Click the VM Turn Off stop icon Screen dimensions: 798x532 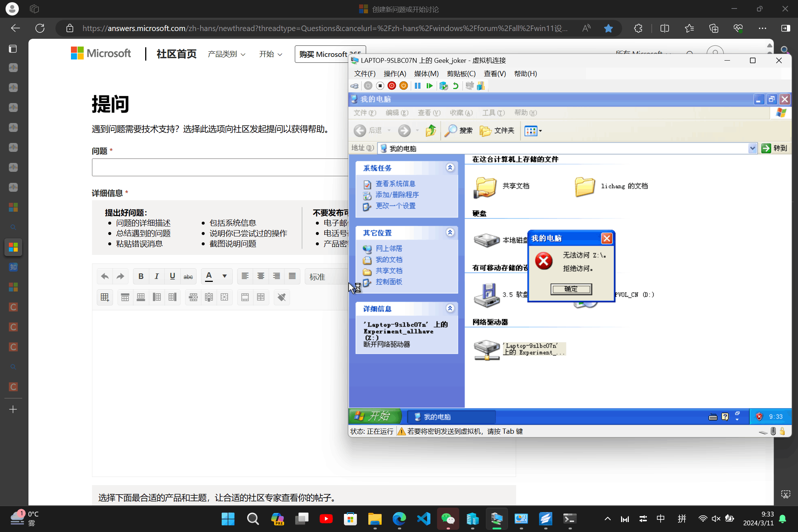tap(380, 86)
